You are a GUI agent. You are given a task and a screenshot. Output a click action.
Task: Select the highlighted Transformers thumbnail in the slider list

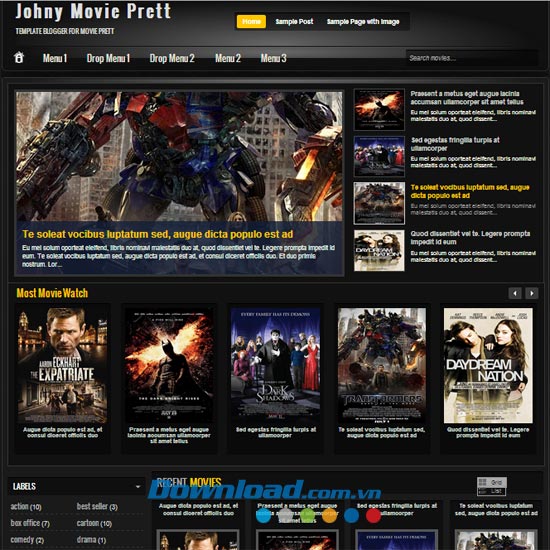coord(379,203)
